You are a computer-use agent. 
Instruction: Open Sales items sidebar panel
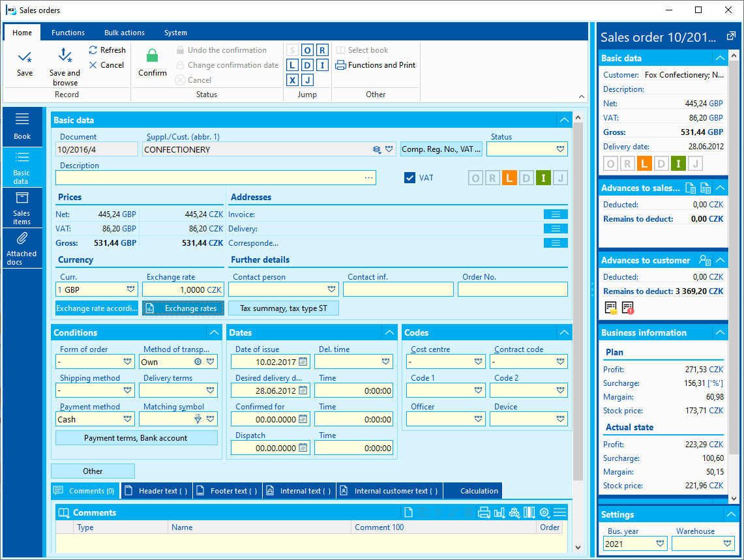(22, 207)
